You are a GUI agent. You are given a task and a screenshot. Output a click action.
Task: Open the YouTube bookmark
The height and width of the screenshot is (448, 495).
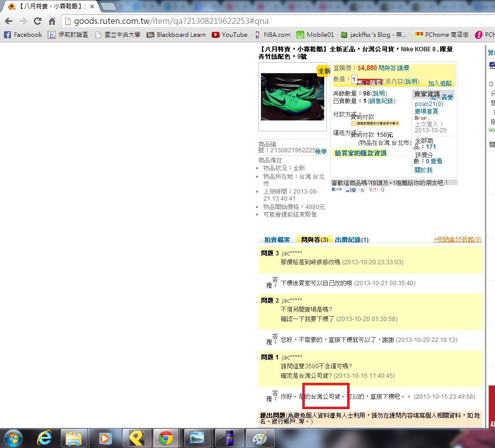(230, 35)
